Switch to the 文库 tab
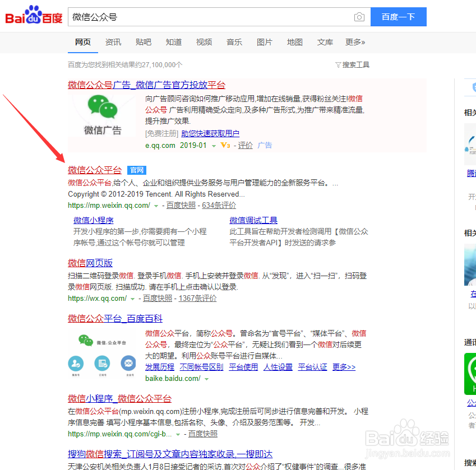476x470 pixels. tap(325, 42)
